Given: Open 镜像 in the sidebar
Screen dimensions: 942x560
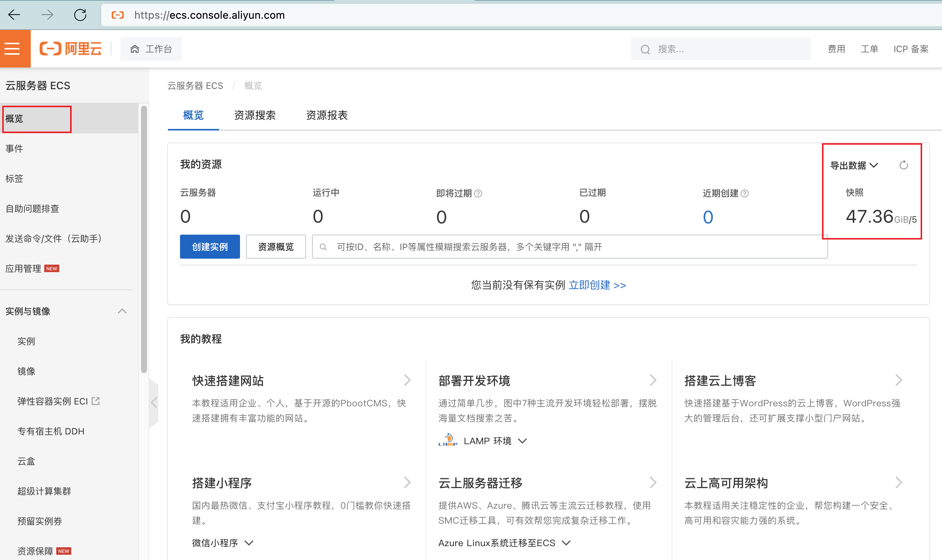Looking at the screenshot, I should point(26,371).
